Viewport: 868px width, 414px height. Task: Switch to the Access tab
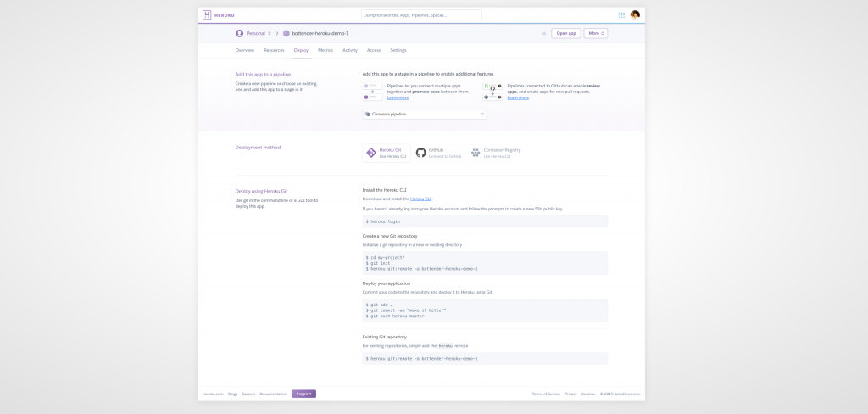pos(374,50)
